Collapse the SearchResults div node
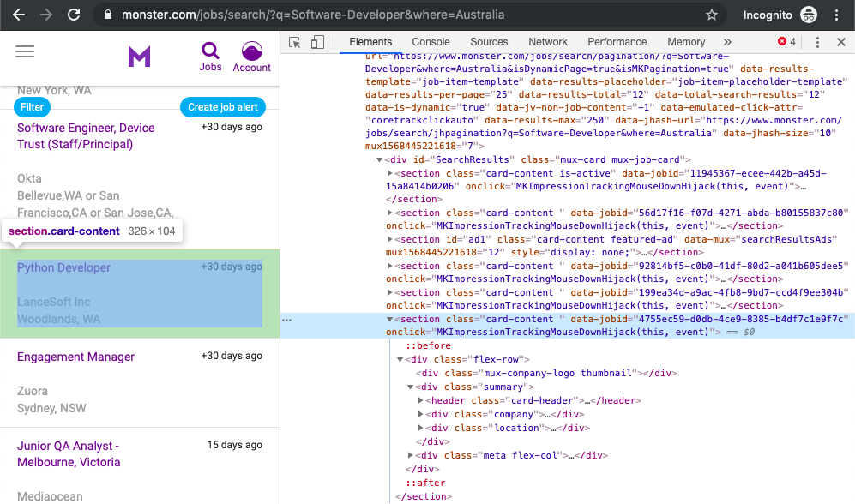The image size is (855, 504). 379,159
